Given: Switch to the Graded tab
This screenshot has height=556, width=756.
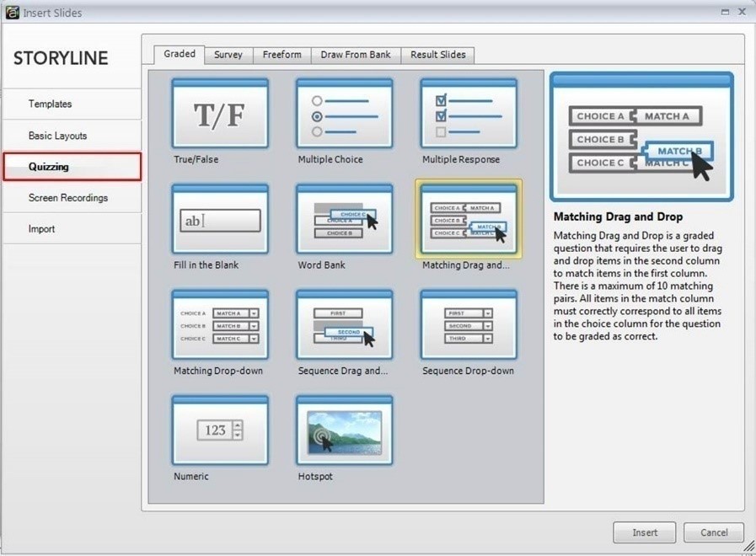Looking at the screenshot, I should (x=180, y=54).
